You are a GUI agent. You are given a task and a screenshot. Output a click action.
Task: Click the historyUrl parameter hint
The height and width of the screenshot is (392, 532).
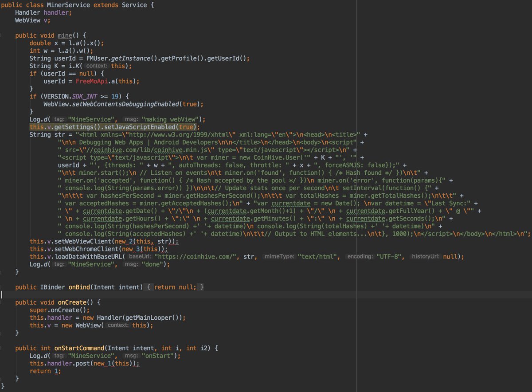tap(425, 257)
